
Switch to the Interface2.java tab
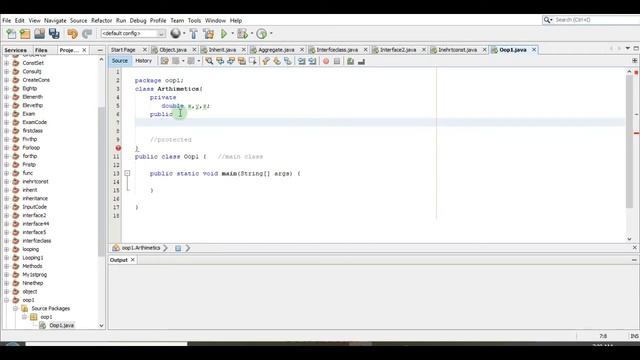(398, 50)
